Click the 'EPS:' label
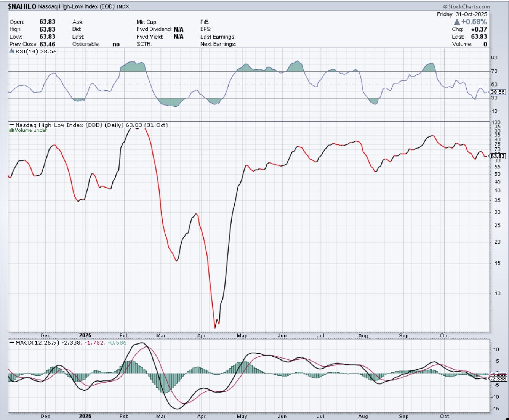This screenshot has width=509, height=420. (206, 29)
